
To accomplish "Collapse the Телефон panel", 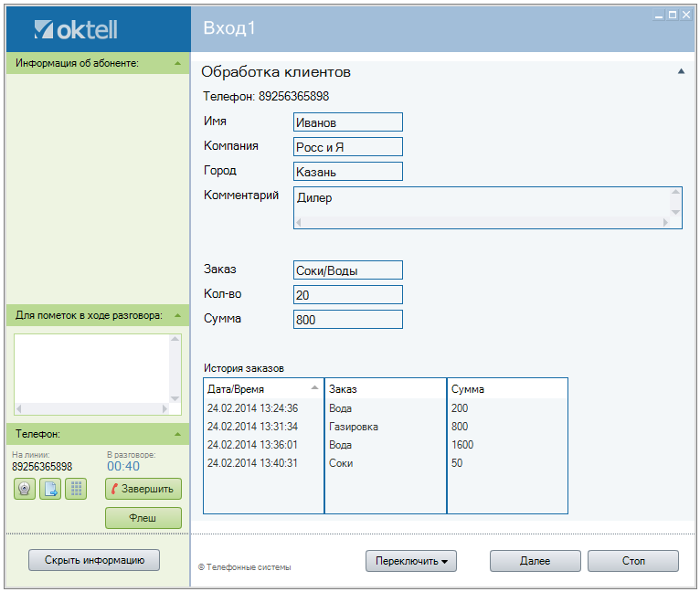I will click(177, 434).
